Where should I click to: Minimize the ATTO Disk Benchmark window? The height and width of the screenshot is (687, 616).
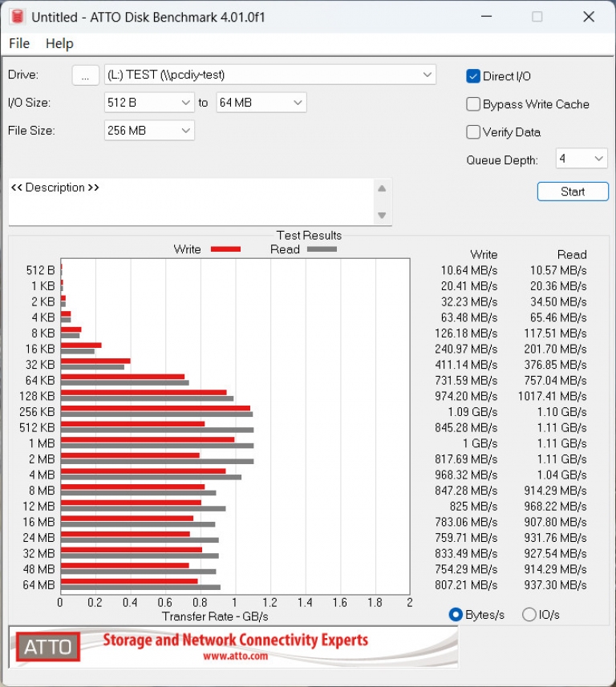pos(486,17)
